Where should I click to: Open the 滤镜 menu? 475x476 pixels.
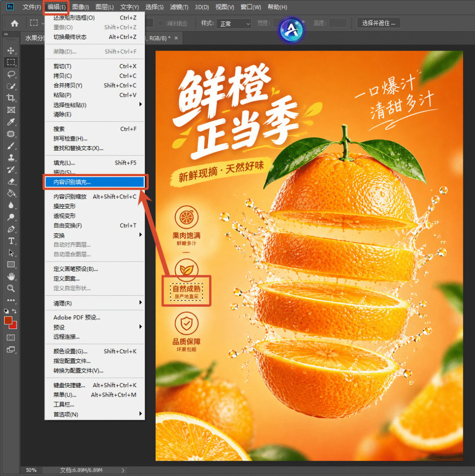coord(179,7)
